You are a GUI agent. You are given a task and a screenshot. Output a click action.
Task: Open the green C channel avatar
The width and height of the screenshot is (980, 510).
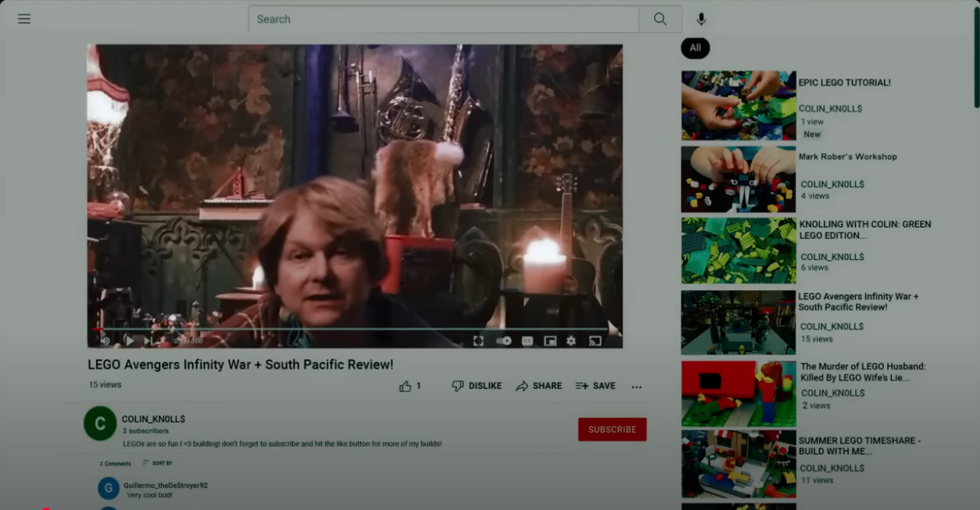[100, 424]
